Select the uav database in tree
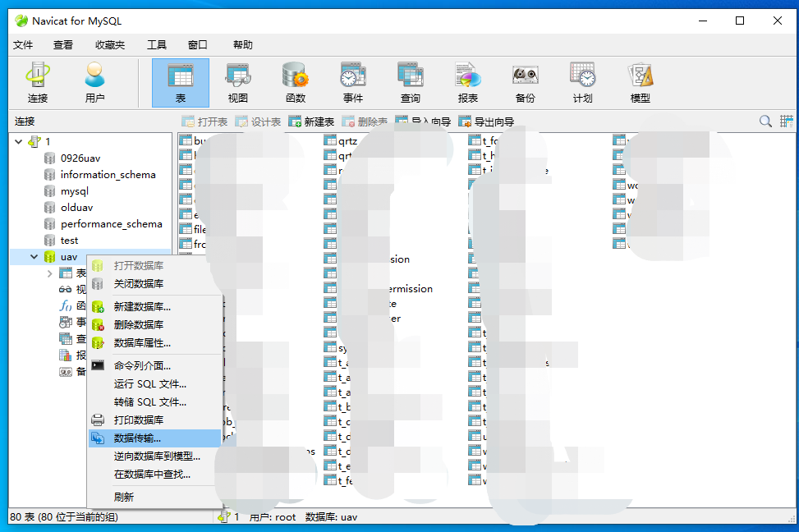The width and height of the screenshot is (799, 532). [x=69, y=257]
